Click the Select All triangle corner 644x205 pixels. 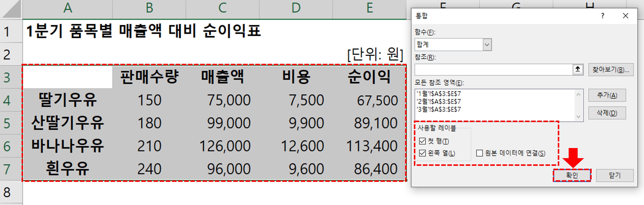point(11,9)
